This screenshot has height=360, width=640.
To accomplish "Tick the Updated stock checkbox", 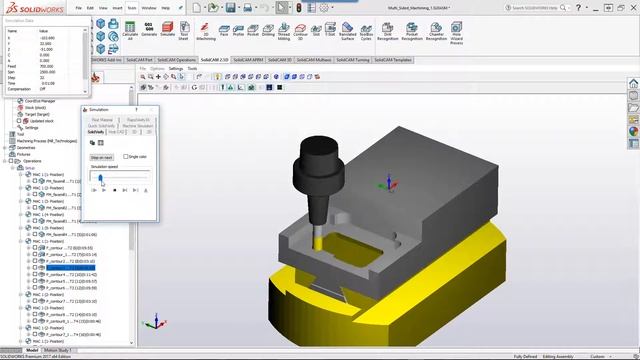I will [x=19, y=121].
